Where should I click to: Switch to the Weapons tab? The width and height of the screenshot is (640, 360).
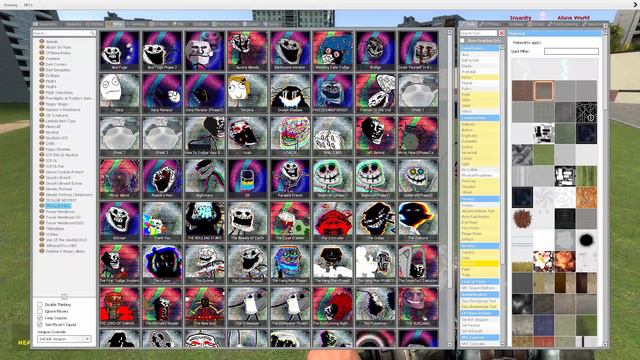(x=73, y=24)
